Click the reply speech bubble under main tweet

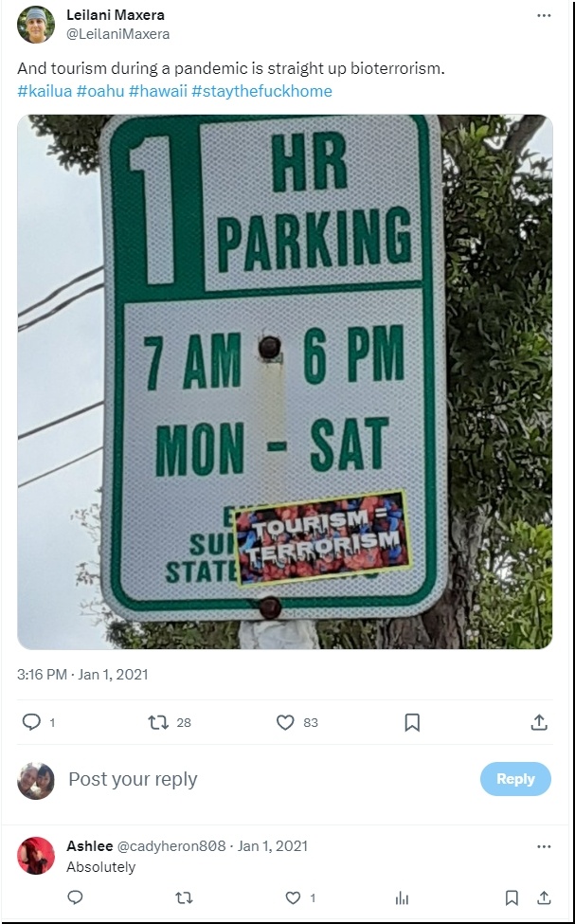click(31, 722)
